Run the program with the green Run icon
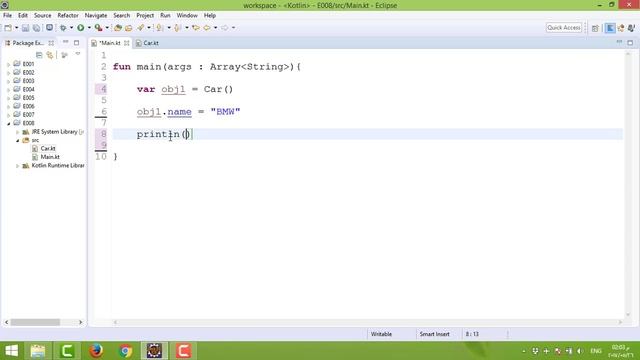Viewport: 640px width, 360px height. pos(81,28)
